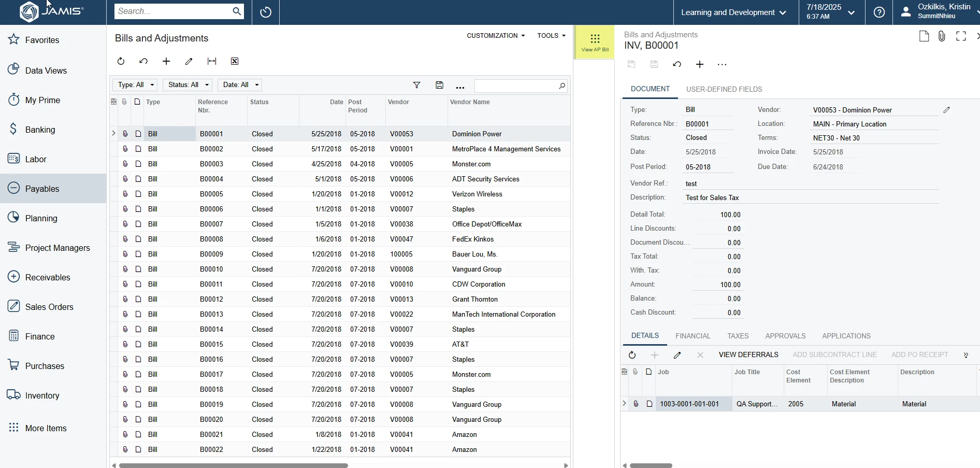
Task: Toggle the row note checkbox for B00005
Action: point(138,194)
